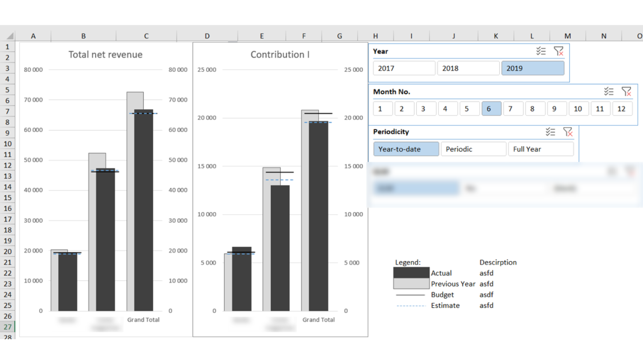Select year 2017 in the Year slicer
This screenshot has height=364, width=643.
(404, 69)
